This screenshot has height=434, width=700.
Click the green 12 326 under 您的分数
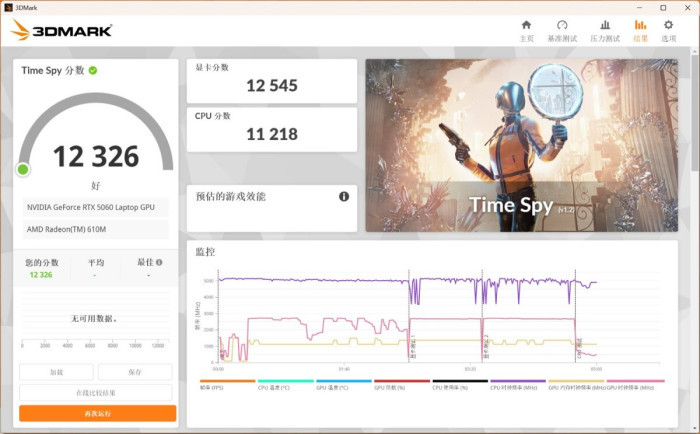41,275
